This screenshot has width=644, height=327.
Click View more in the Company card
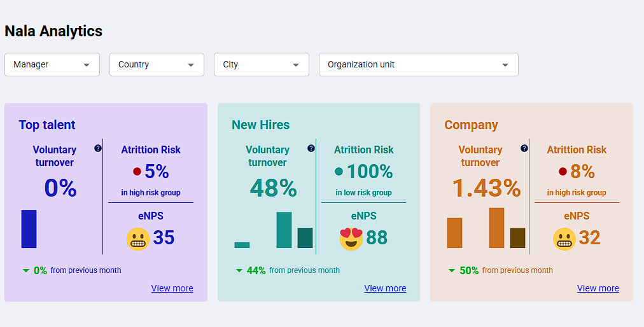pyautogui.click(x=598, y=288)
